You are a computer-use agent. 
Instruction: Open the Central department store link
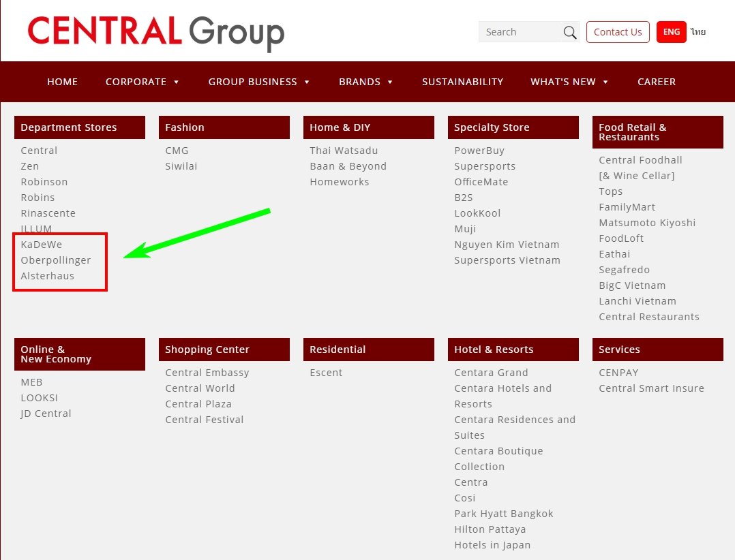coord(39,151)
